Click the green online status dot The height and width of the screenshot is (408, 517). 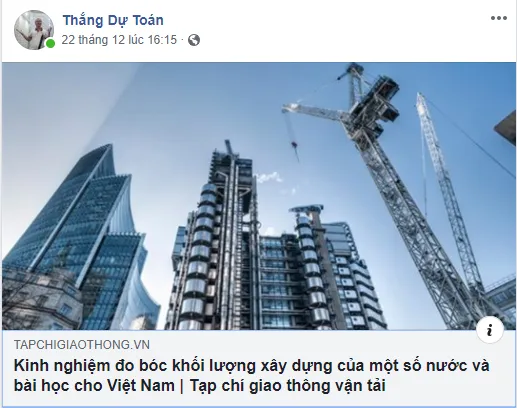click(x=50, y=43)
